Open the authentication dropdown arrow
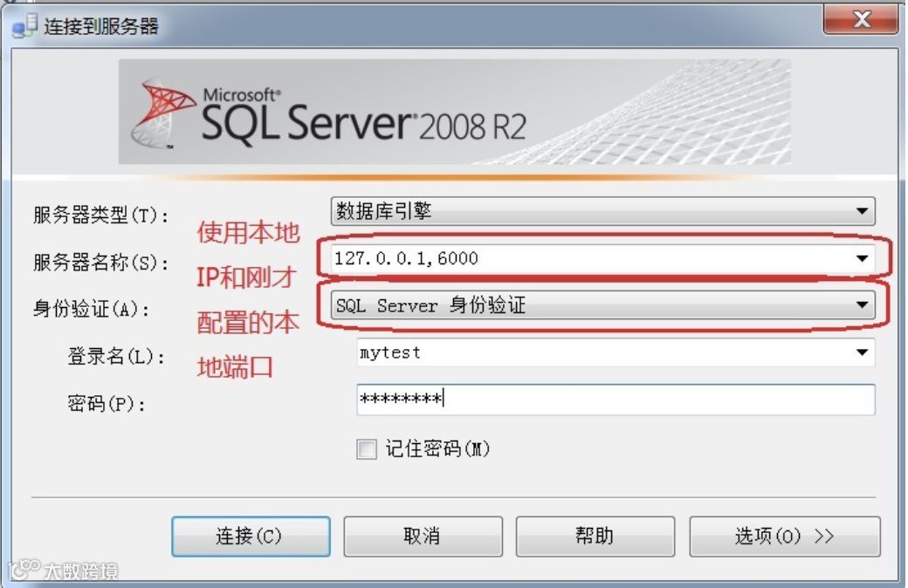The width and height of the screenshot is (908, 588). (x=862, y=305)
